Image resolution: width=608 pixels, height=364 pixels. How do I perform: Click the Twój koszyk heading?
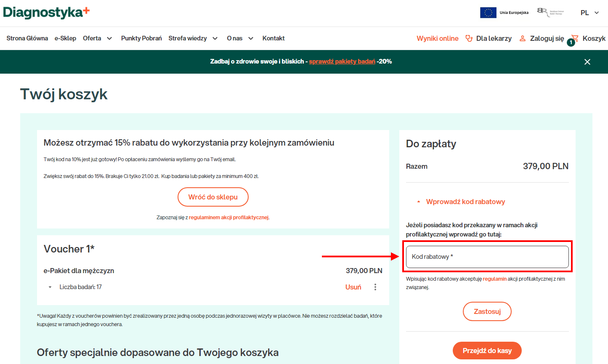[x=64, y=94]
